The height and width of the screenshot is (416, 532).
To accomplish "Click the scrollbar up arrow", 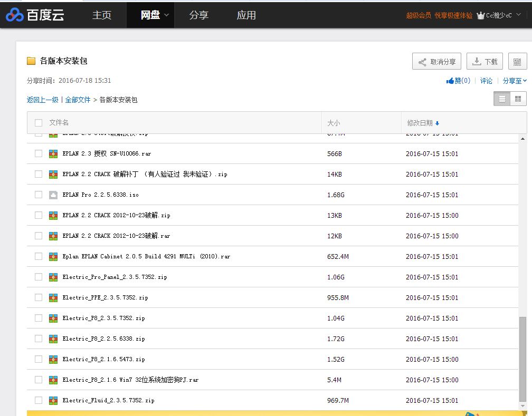I will coord(523,139).
